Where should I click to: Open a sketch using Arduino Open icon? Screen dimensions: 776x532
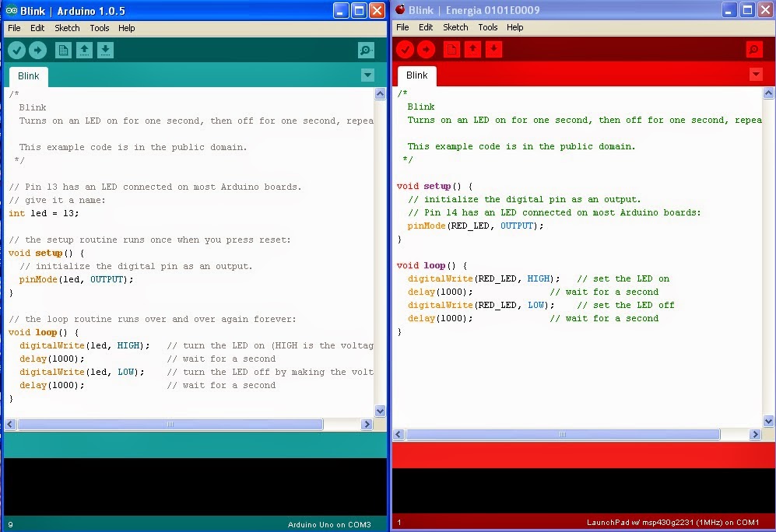coord(84,50)
